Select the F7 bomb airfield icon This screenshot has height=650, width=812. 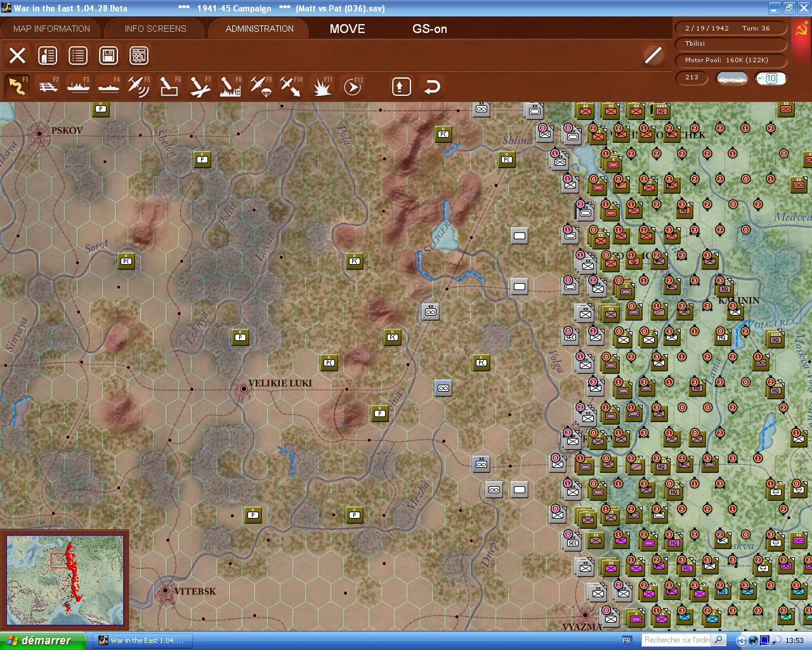point(200,86)
